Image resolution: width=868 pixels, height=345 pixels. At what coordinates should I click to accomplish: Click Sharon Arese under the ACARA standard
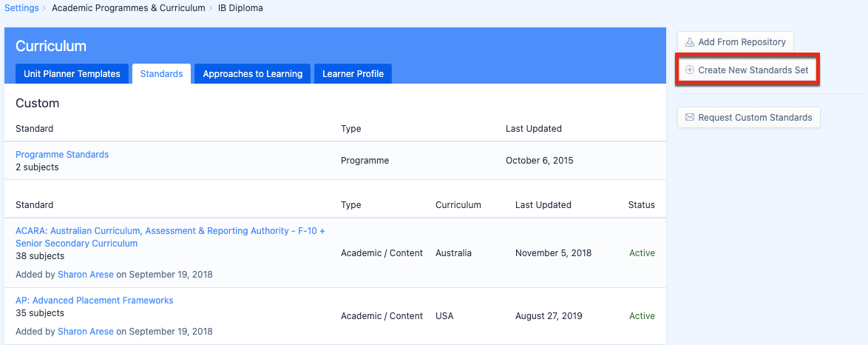click(86, 275)
